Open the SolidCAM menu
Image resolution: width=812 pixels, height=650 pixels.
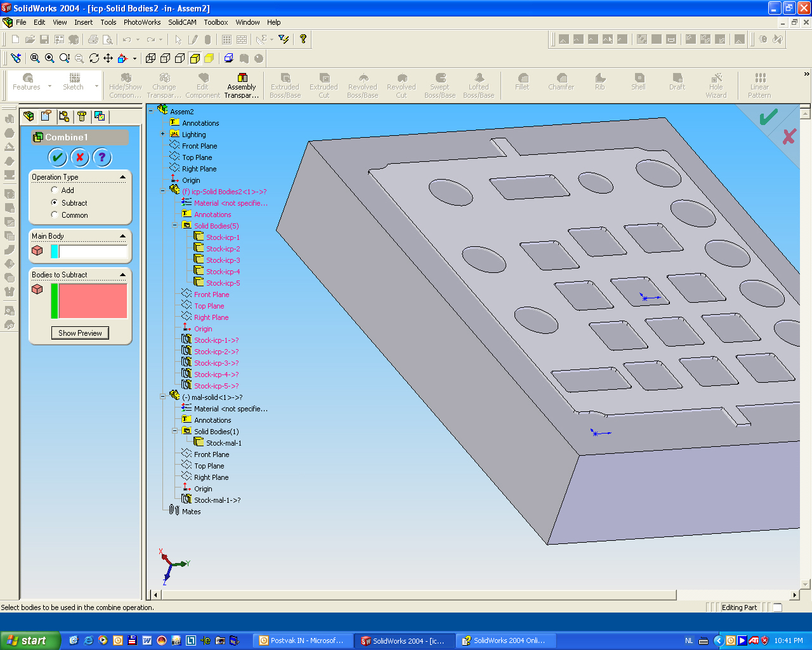[x=182, y=22]
